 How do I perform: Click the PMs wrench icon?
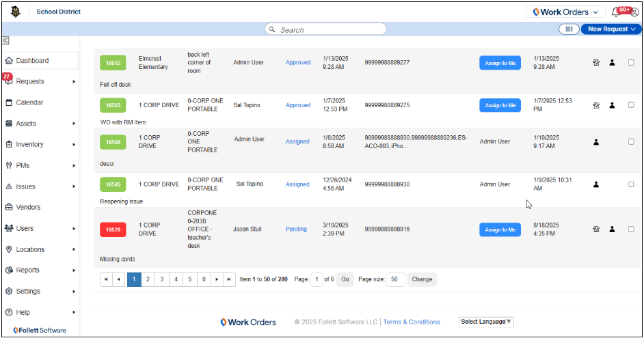[9, 165]
